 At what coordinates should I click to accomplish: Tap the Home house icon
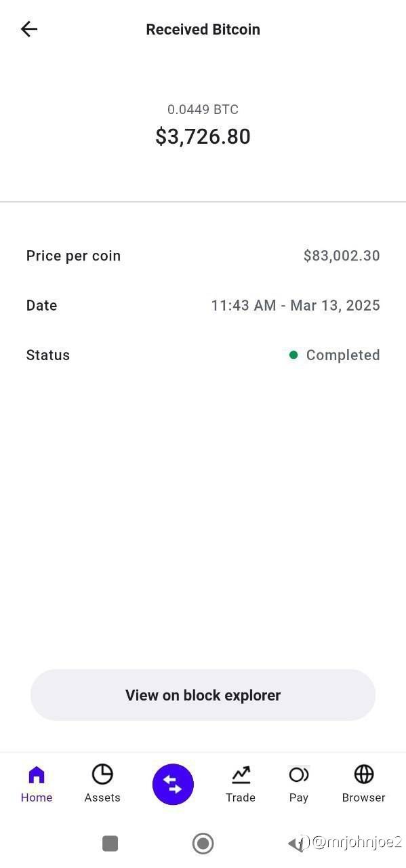pyautogui.click(x=37, y=774)
